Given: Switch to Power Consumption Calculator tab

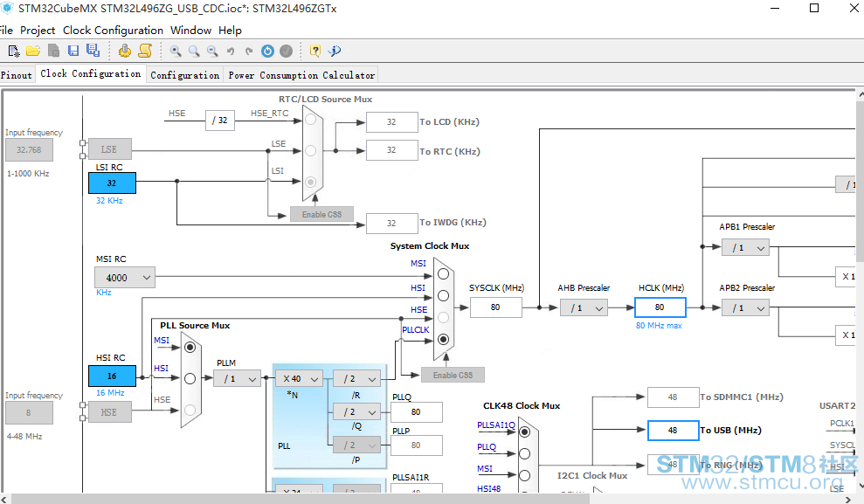Looking at the screenshot, I should (x=301, y=75).
